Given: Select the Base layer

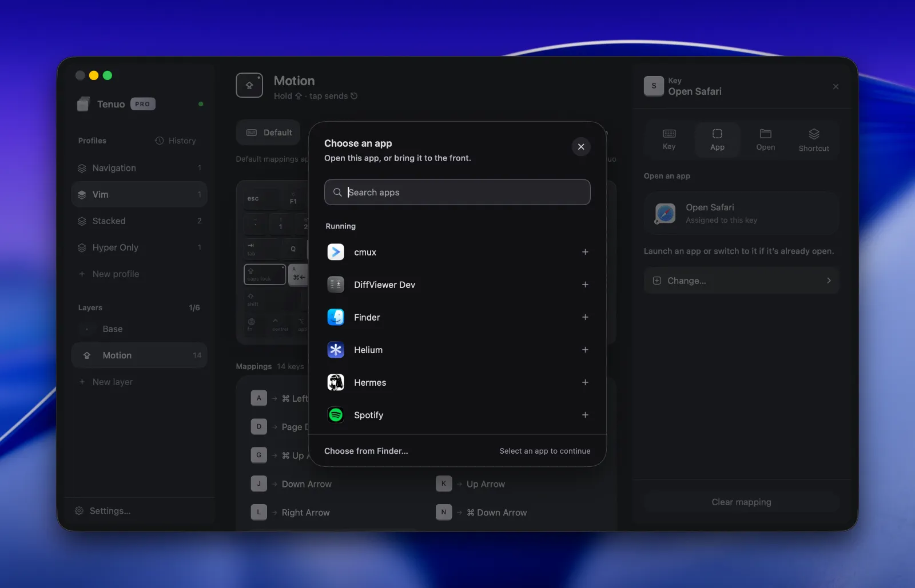Looking at the screenshot, I should [139, 329].
